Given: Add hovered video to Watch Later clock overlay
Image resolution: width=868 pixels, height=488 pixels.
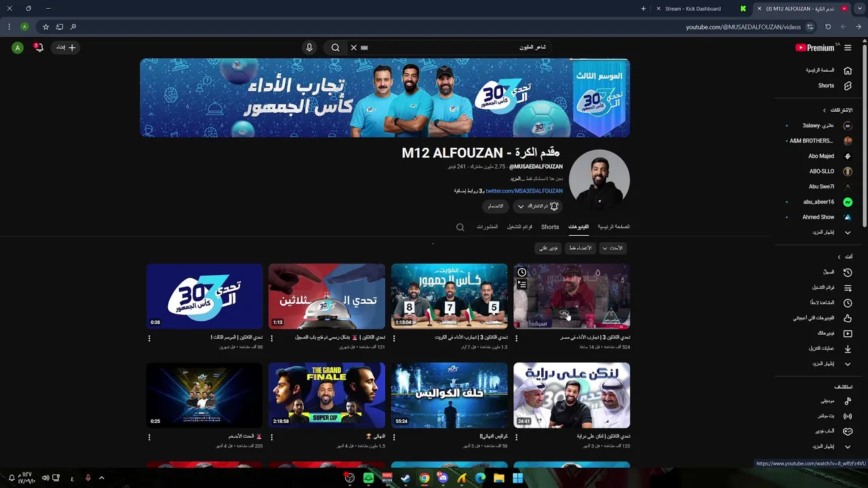Looking at the screenshot, I should tap(521, 272).
